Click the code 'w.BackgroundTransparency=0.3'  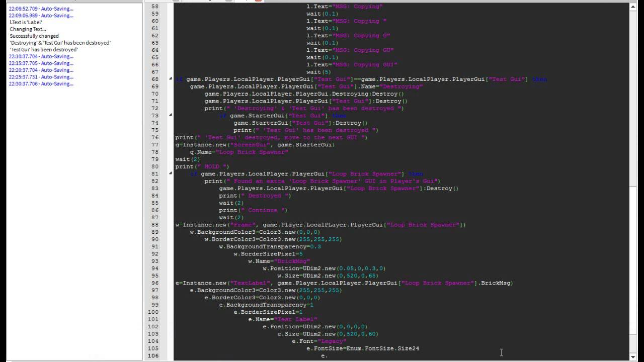tap(270, 246)
